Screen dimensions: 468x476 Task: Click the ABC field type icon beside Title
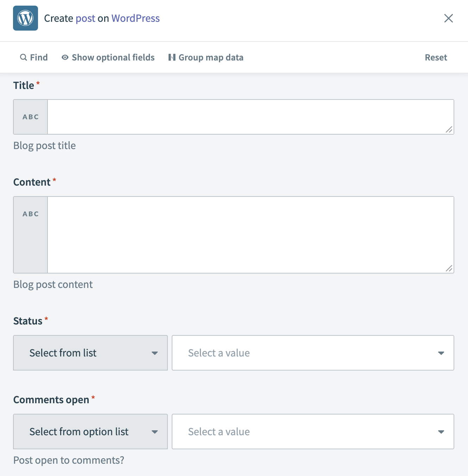(x=30, y=117)
